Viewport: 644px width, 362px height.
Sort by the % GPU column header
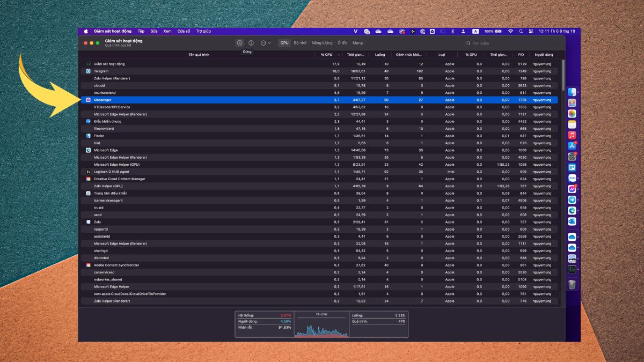coord(471,55)
